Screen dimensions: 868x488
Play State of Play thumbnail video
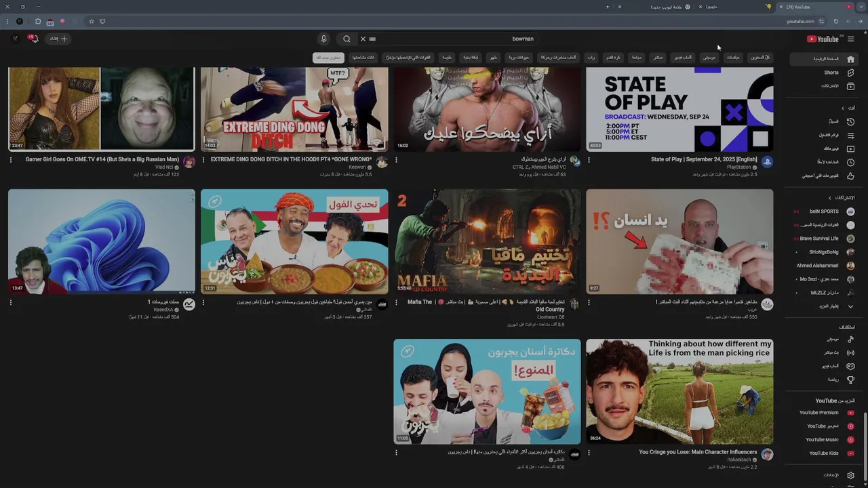679,108
